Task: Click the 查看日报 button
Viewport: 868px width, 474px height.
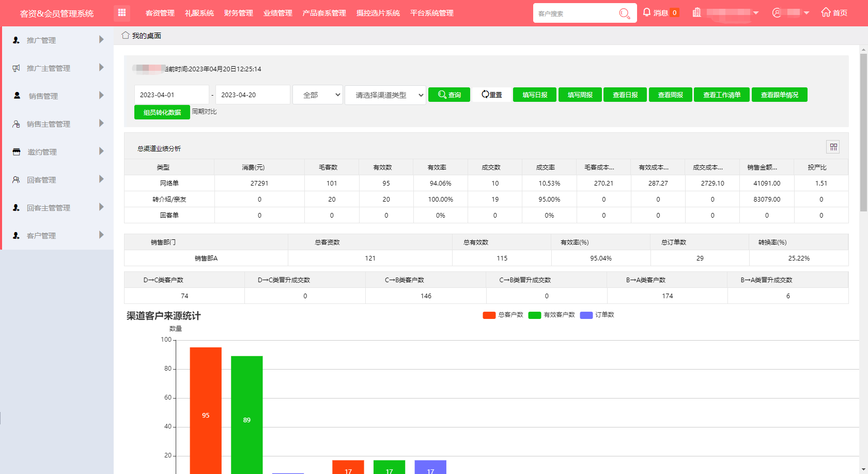Action: click(x=625, y=95)
